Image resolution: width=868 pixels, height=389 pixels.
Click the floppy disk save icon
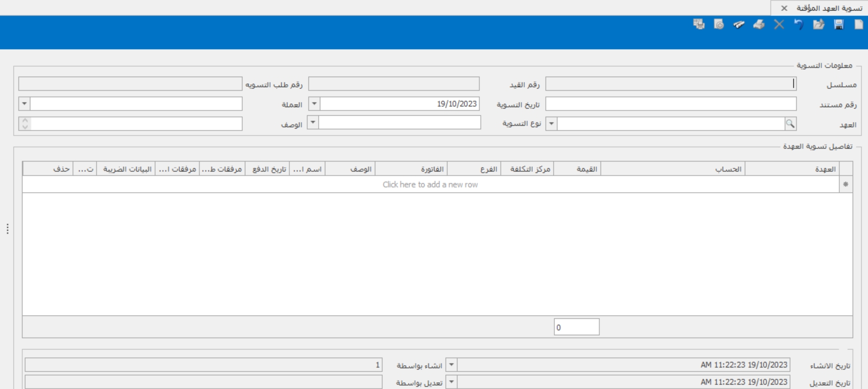pos(838,24)
